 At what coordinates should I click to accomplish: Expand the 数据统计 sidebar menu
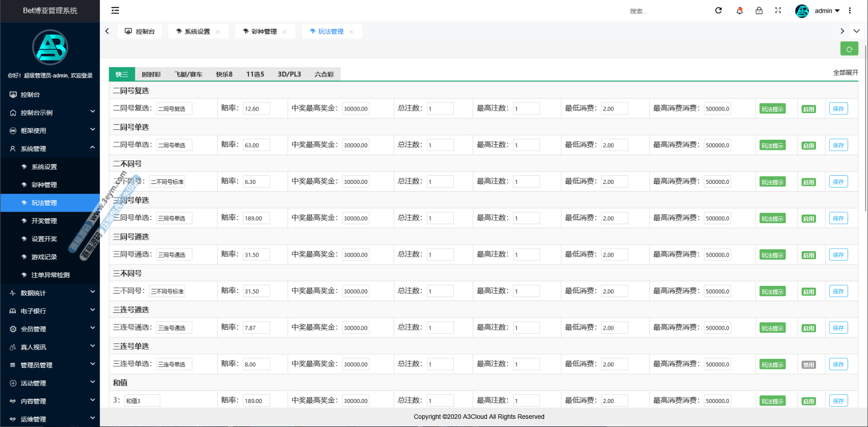pyautogui.click(x=50, y=293)
